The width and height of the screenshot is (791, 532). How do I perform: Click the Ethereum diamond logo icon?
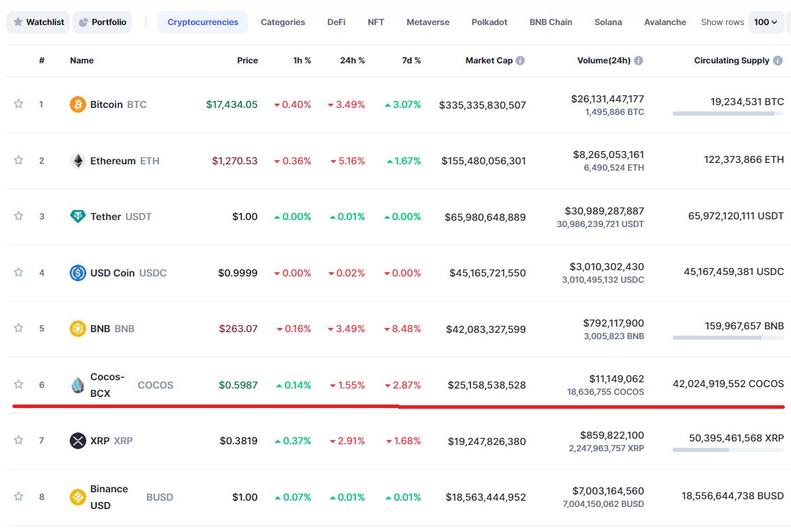coord(78,161)
